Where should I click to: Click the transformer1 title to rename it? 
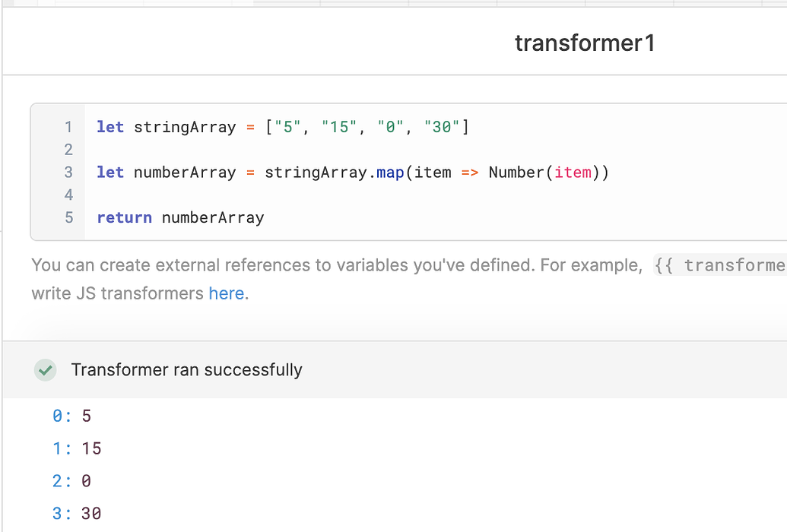click(x=585, y=43)
